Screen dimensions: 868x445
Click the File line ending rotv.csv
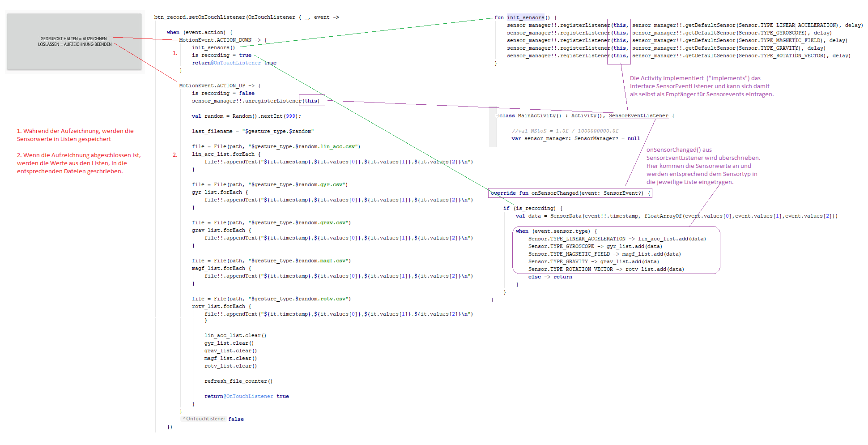pyautogui.click(x=272, y=299)
